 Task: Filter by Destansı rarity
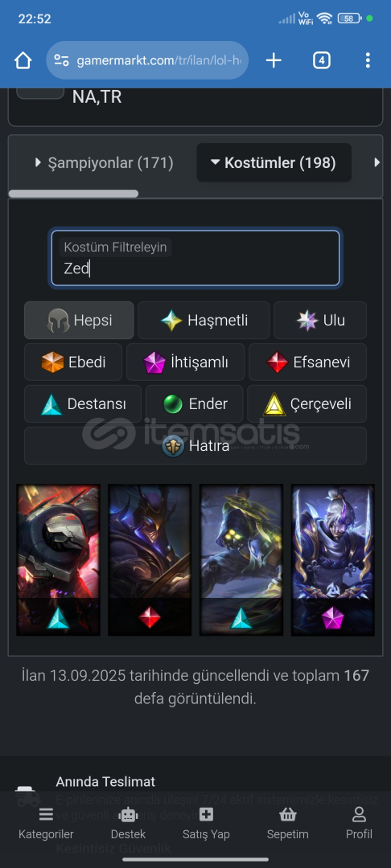83,404
